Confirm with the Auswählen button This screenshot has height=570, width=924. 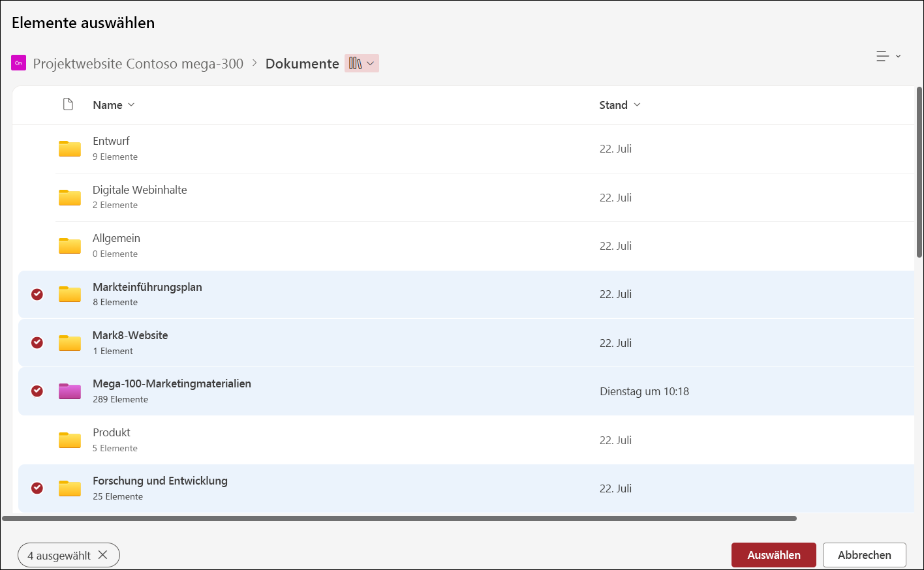point(774,555)
